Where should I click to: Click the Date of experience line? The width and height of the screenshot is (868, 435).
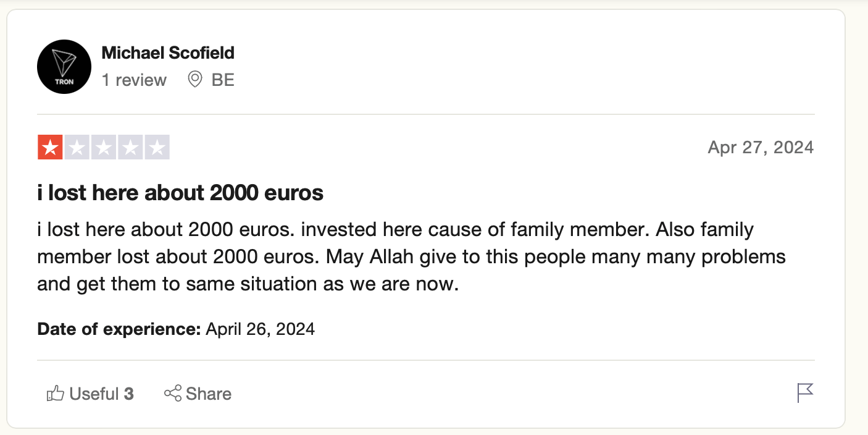(176, 329)
